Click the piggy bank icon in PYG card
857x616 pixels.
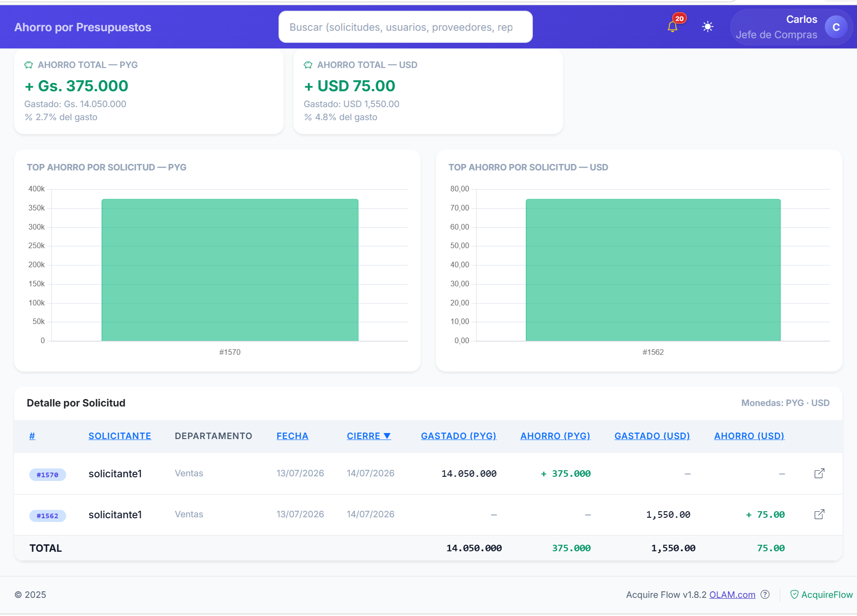(x=29, y=65)
